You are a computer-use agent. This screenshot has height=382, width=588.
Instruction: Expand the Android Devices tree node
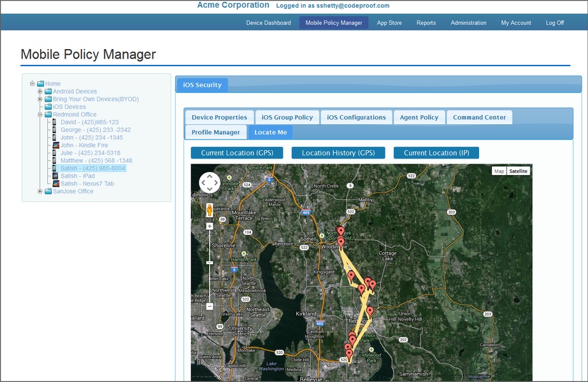(39, 92)
